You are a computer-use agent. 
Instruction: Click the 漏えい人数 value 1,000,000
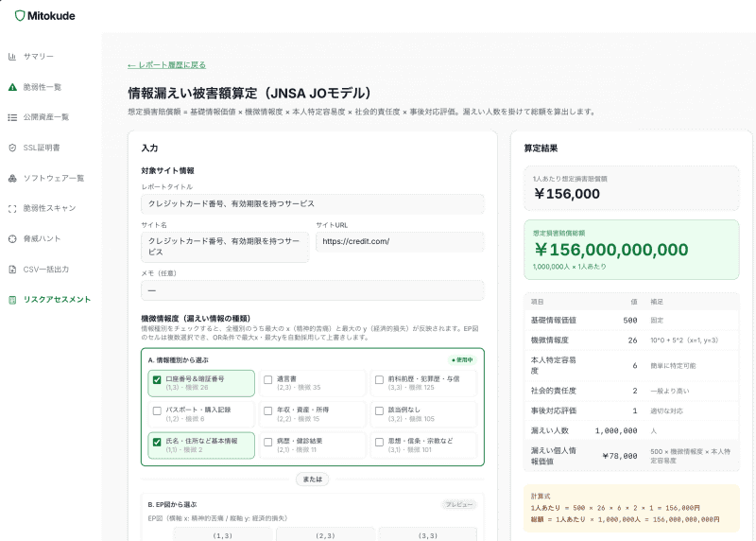pos(616,431)
